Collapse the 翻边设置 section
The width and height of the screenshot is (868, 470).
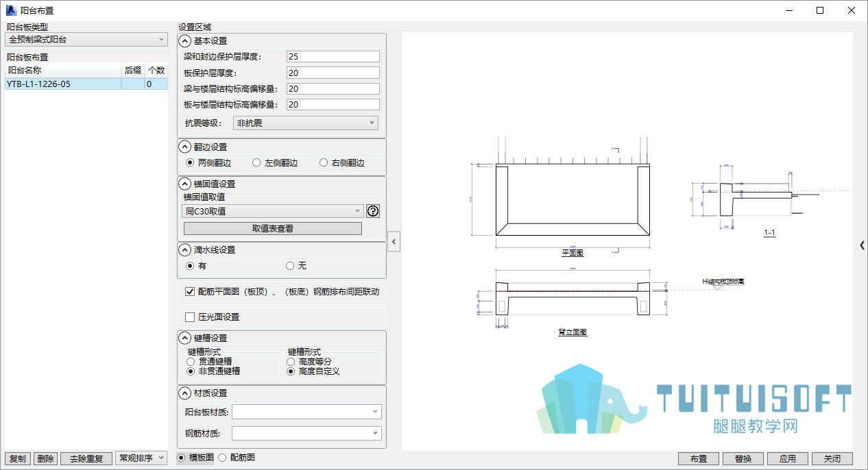pyautogui.click(x=185, y=147)
